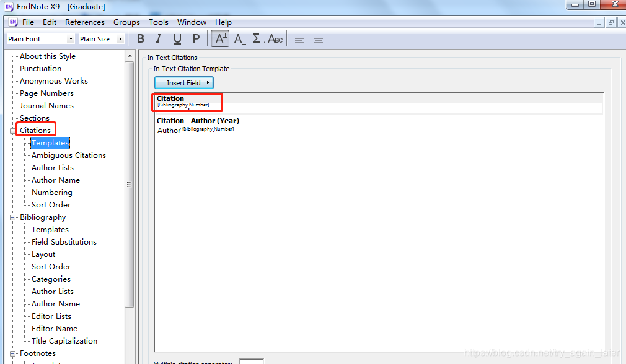Viewport: 626px width, 364px height.
Task: Select Sort Order under Bibliography
Action: click(x=51, y=267)
